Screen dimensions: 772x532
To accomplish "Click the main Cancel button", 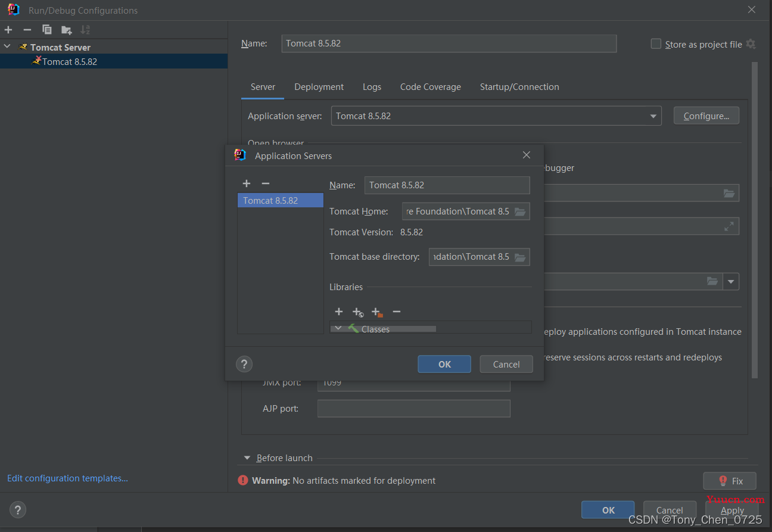I will [670, 510].
